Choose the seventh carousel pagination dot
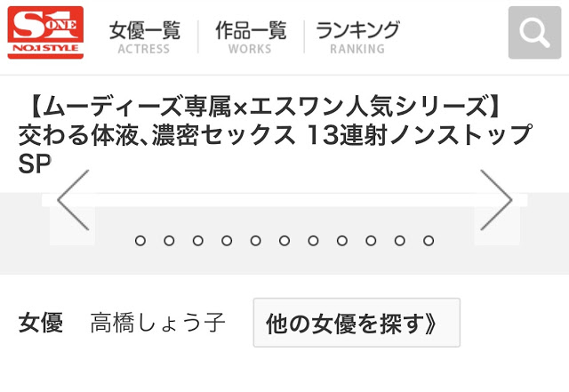Viewport: 569px width, 392px height. (x=313, y=241)
